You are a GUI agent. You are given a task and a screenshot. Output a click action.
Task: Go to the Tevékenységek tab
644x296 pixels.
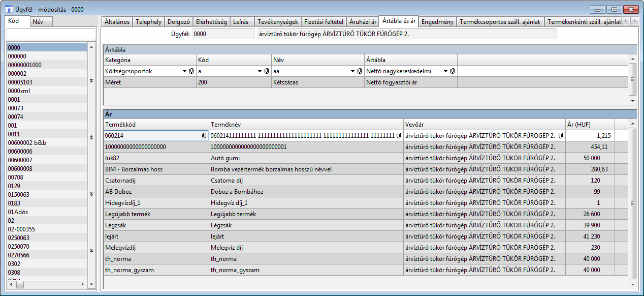pos(277,22)
